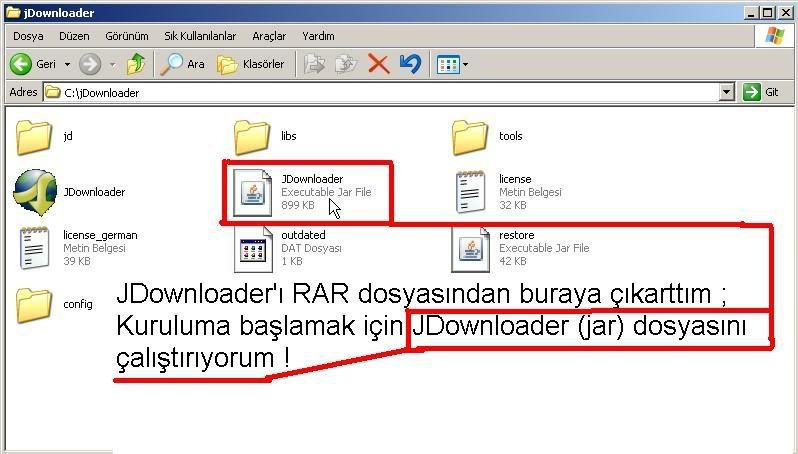Open the Ara search pane
The width and height of the screenshot is (798, 454).
click(x=182, y=64)
